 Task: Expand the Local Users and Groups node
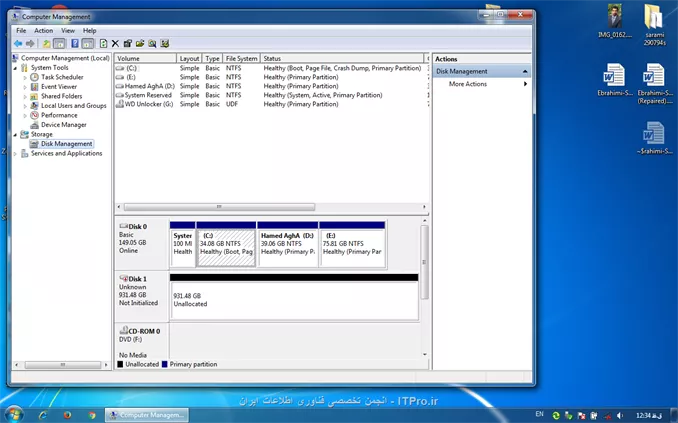point(25,106)
